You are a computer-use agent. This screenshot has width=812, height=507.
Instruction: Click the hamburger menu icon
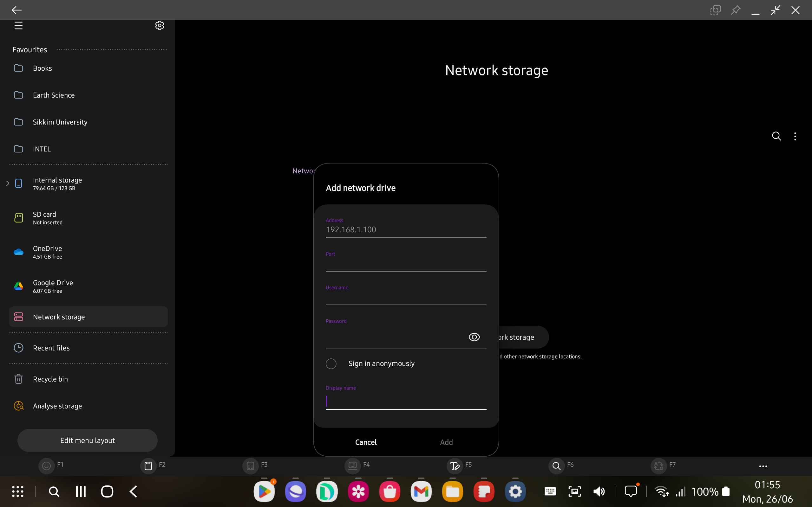click(x=18, y=25)
